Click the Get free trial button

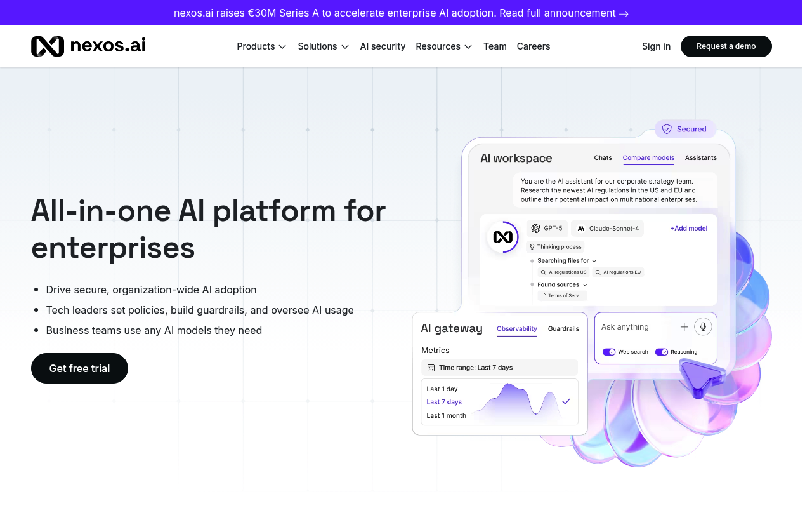79,368
